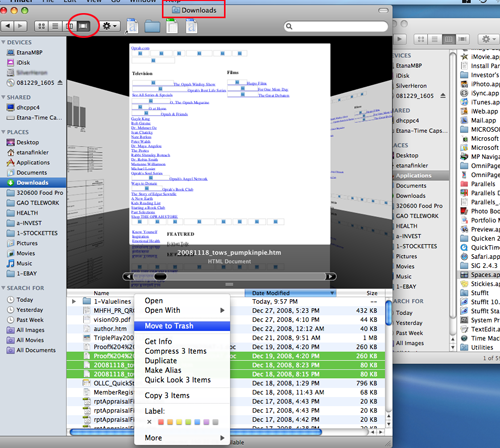Image resolution: width=500 pixels, height=448 pixels.
Task: Switch Finder to icon view
Action: (42, 26)
